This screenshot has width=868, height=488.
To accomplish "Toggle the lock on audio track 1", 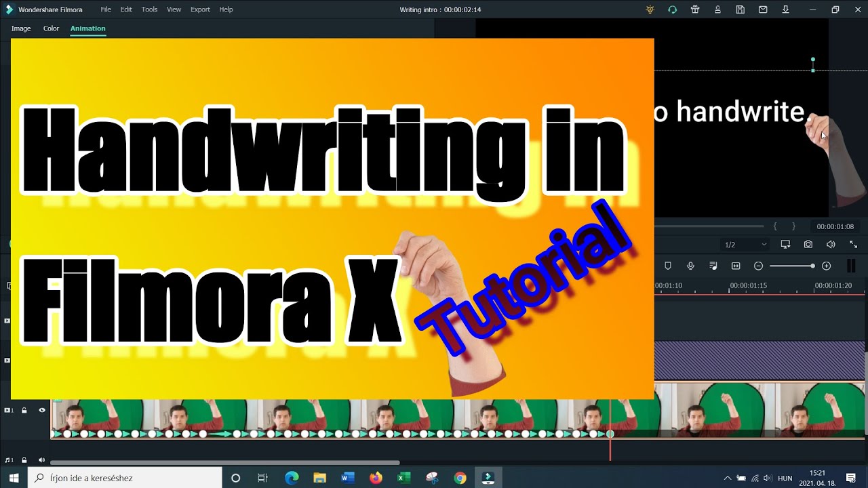I will (24, 460).
